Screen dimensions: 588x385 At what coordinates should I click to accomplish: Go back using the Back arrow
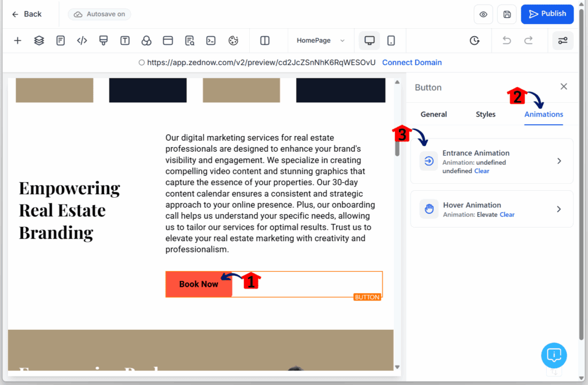[x=26, y=14]
